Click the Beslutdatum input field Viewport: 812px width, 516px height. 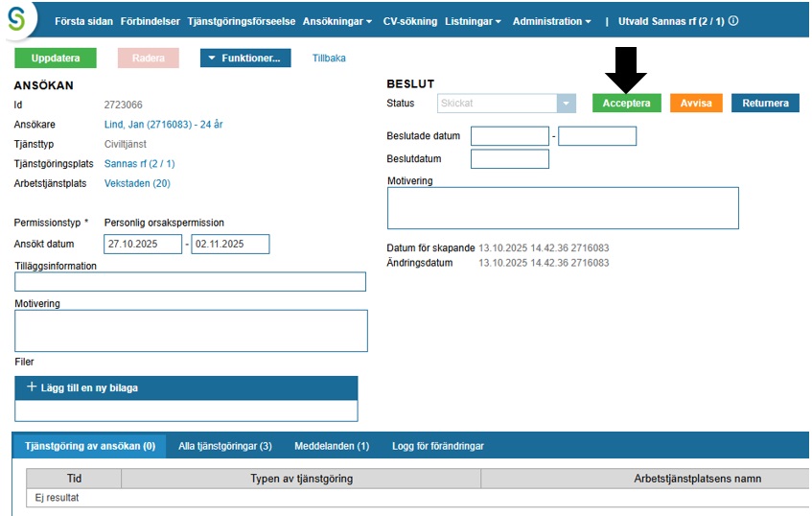[x=509, y=159]
